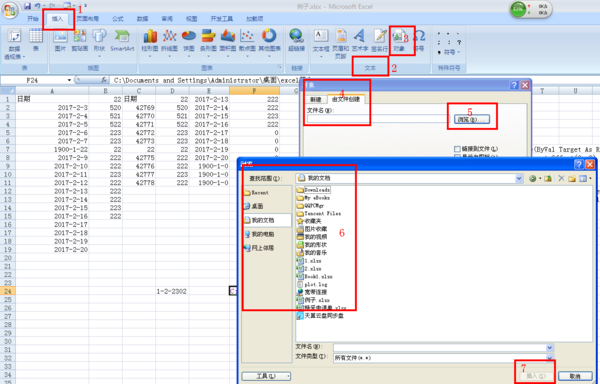Insert an Area chart (面积图)
Viewport: 600px width, 384px height.
click(x=228, y=43)
